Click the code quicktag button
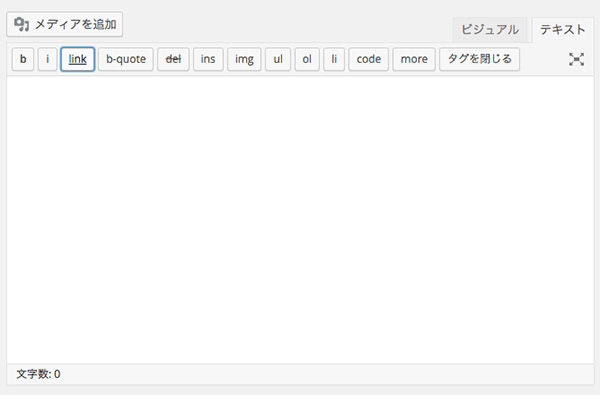Image resolution: width=600 pixels, height=395 pixels. coord(368,59)
